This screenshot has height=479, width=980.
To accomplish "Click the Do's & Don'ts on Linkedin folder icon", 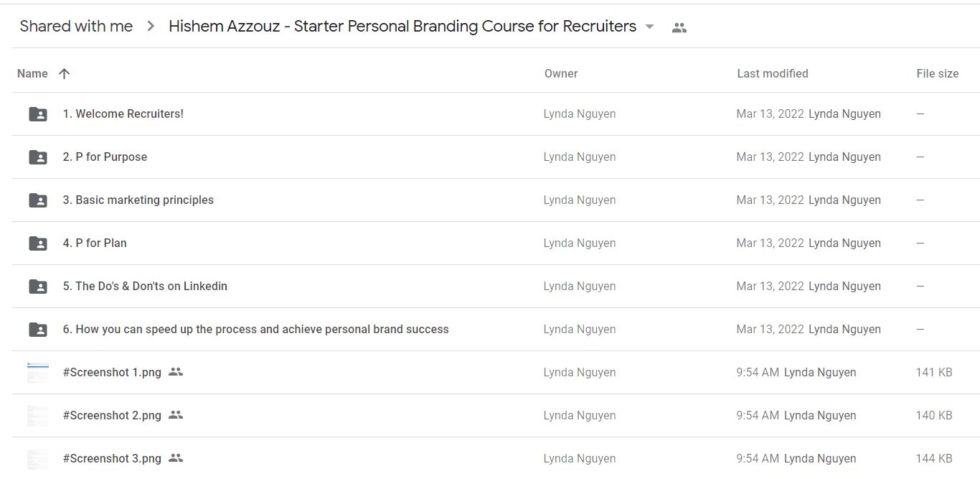I will tap(38, 286).
